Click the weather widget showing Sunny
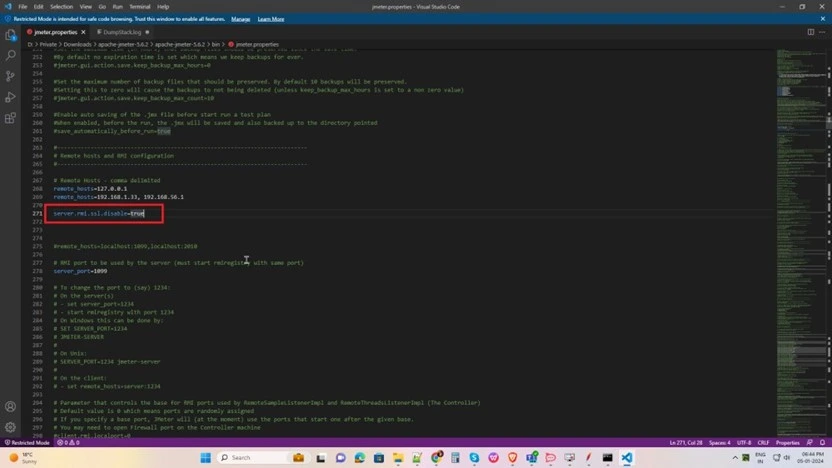Viewport: 832px width, 468px height. [22, 458]
